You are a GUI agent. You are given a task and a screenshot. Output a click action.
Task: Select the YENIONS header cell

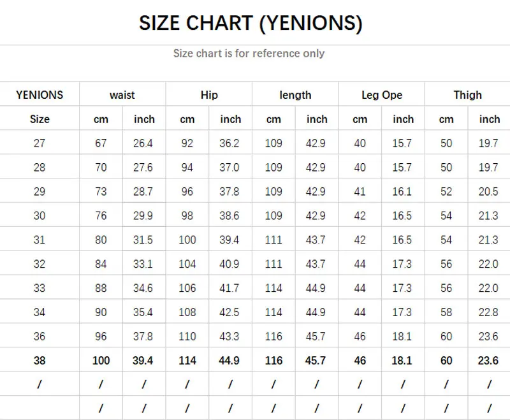pos(40,95)
